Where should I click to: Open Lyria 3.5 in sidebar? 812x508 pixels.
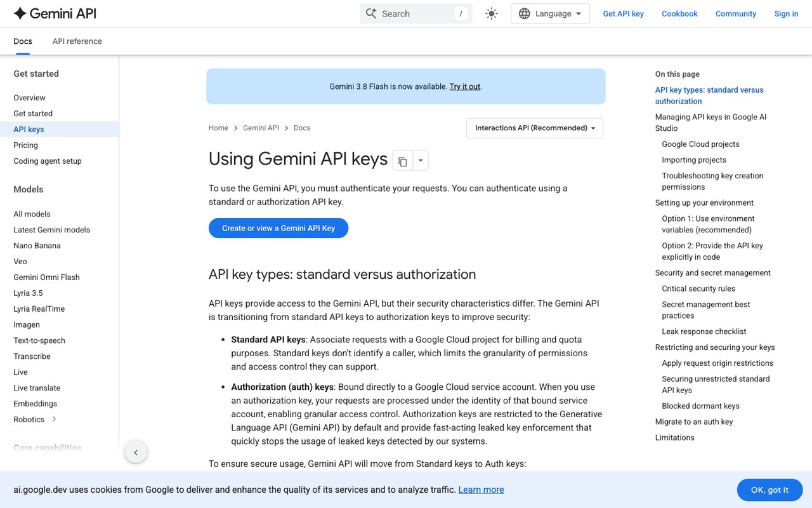pyautogui.click(x=28, y=293)
